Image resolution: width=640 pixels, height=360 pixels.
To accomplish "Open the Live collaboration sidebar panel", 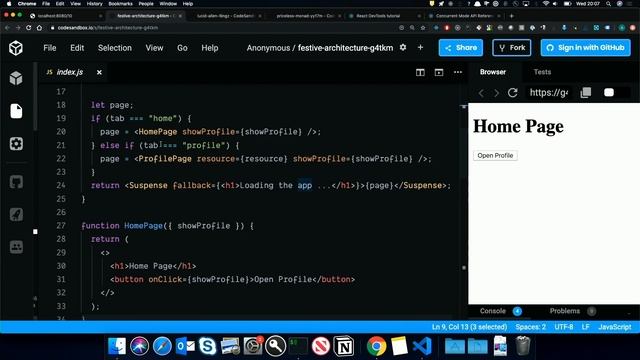I will (16, 247).
